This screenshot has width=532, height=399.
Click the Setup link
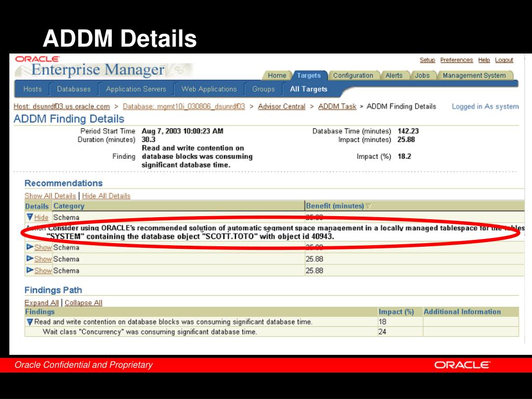(427, 60)
